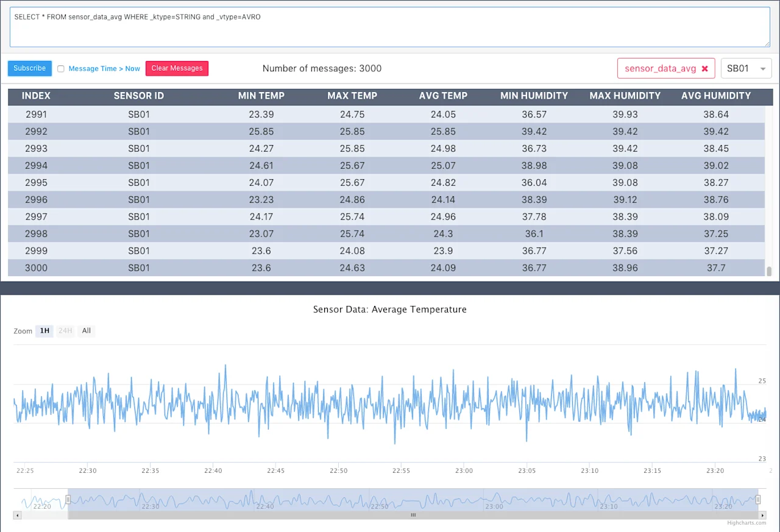Enable Message Time > Now checkbox
The image size is (780, 532).
61,69
